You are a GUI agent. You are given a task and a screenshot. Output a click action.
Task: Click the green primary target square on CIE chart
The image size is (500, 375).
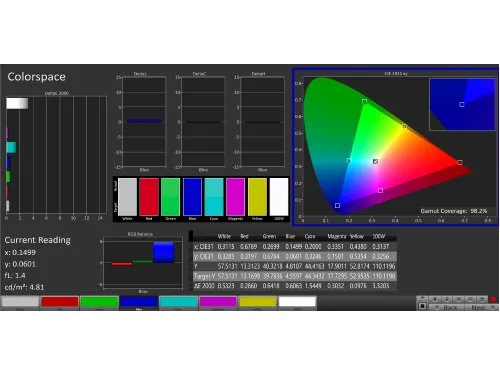(x=364, y=101)
